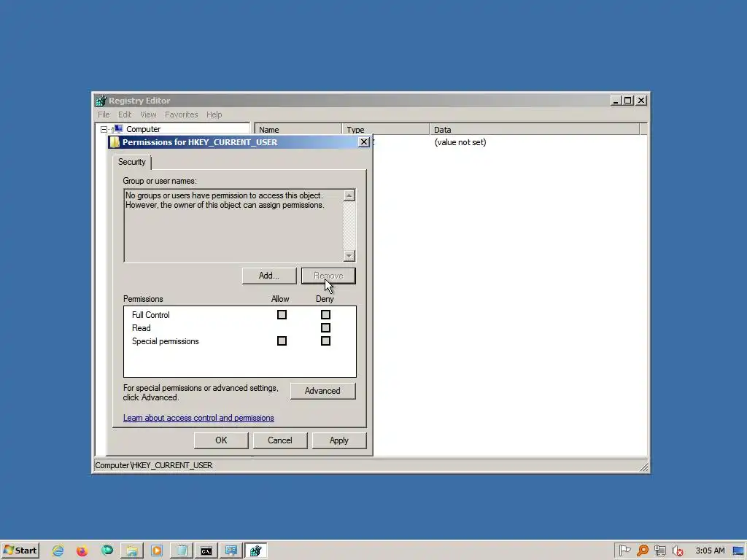Open the View menu in Registry Editor
Screen dimensions: 747x560
point(148,114)
